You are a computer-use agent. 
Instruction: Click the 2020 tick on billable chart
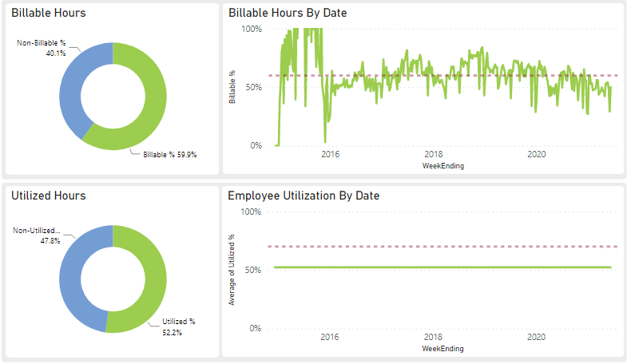(536, 154)
